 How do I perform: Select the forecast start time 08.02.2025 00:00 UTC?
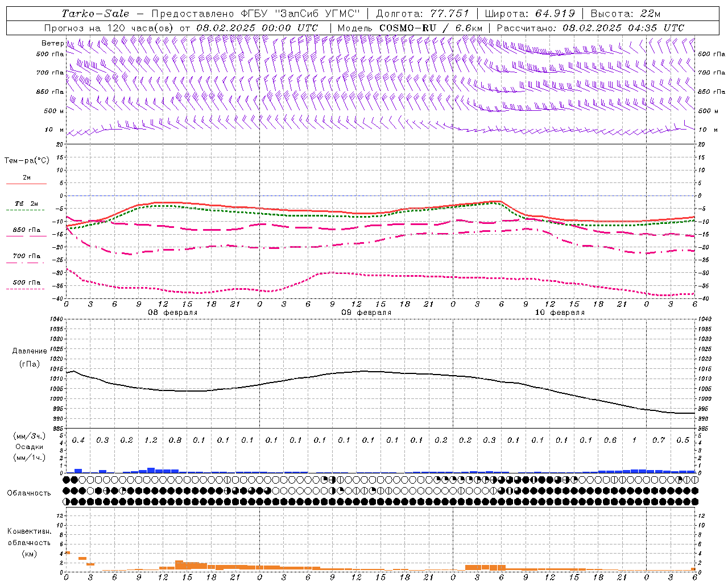[x=257, y=27]
